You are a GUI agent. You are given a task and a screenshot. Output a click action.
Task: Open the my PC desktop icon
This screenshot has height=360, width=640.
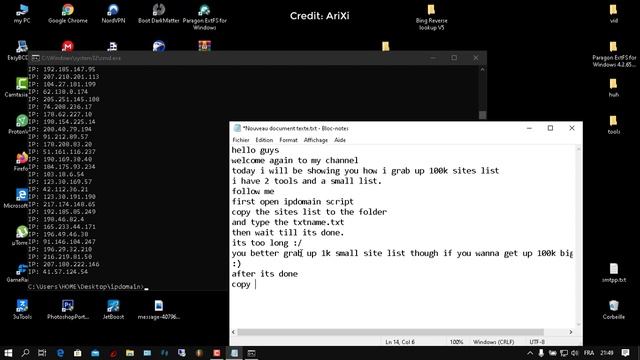tap(22, 13)
